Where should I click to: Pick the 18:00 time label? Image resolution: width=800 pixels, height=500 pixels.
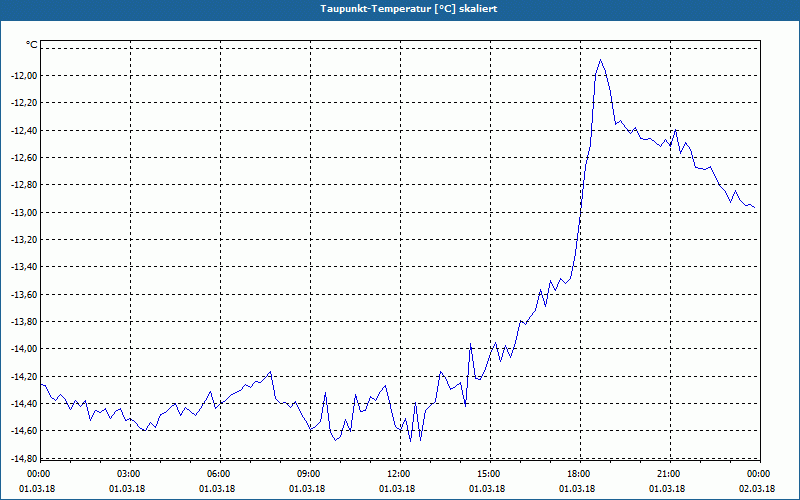tap(580, 474)
